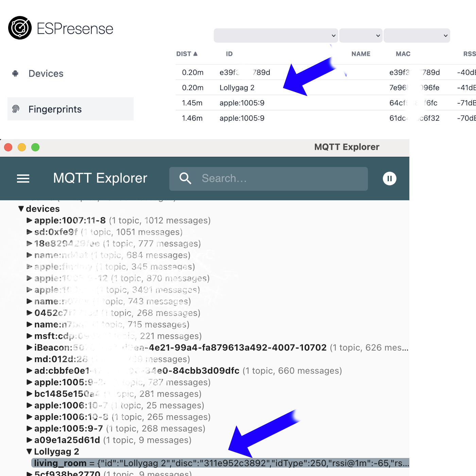Screen dimensions: 476x476
Task: Click the Android icon beside Devices
Action: 15,73
